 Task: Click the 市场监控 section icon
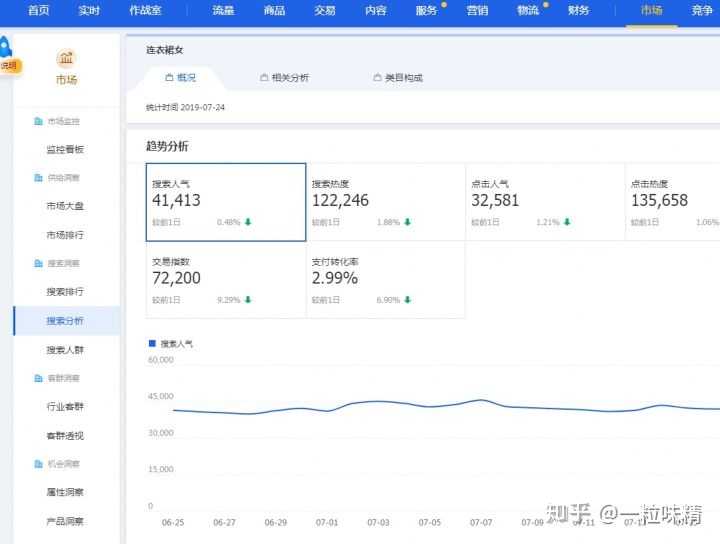click(x=38, y=121)
